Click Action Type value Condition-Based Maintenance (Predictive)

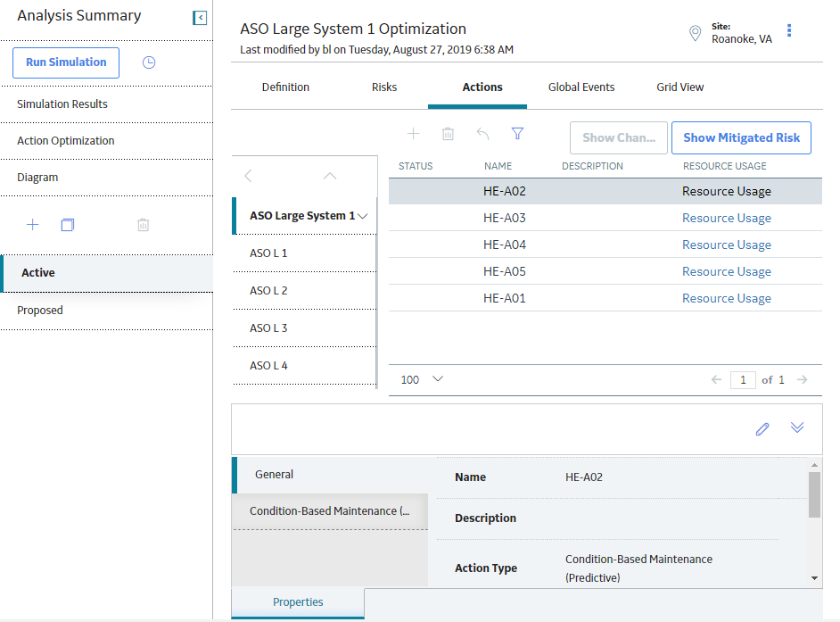coord(638,568)
